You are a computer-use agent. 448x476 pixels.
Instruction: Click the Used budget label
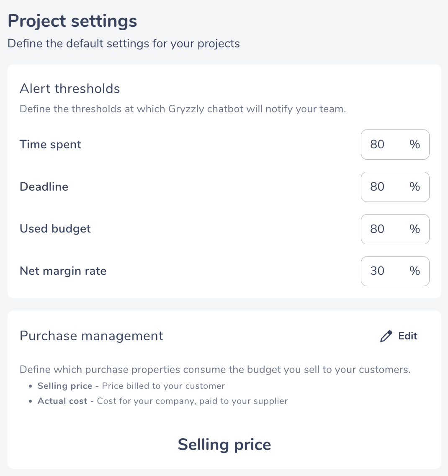(55, 229)
